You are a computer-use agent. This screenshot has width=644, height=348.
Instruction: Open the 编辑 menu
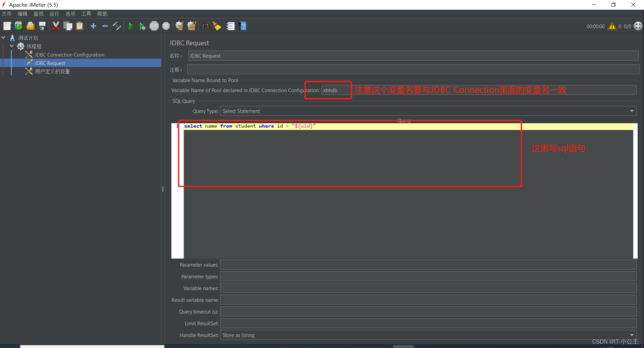pos(22,14)
